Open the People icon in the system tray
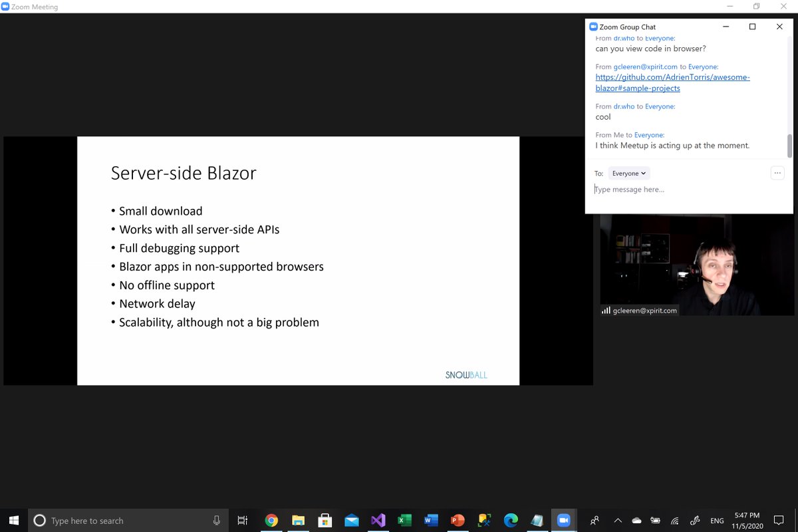 [595, 521]
